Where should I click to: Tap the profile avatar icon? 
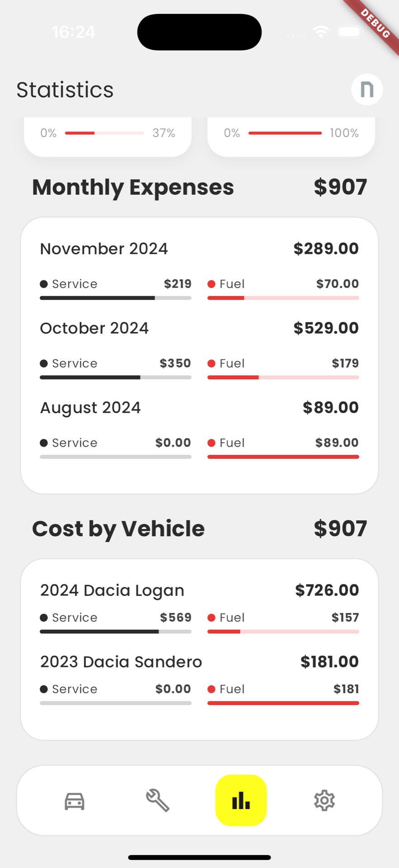click(x=367, y=90)
